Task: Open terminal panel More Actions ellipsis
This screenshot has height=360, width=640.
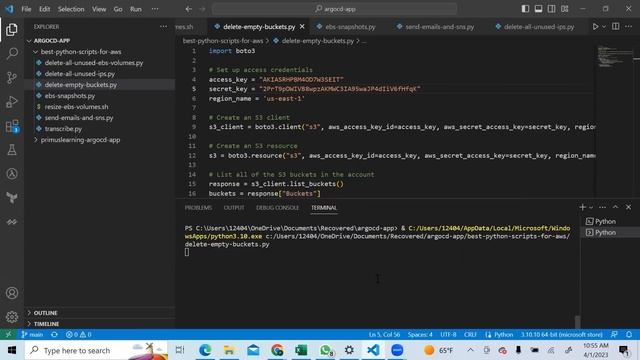Action: click(602, 207)
